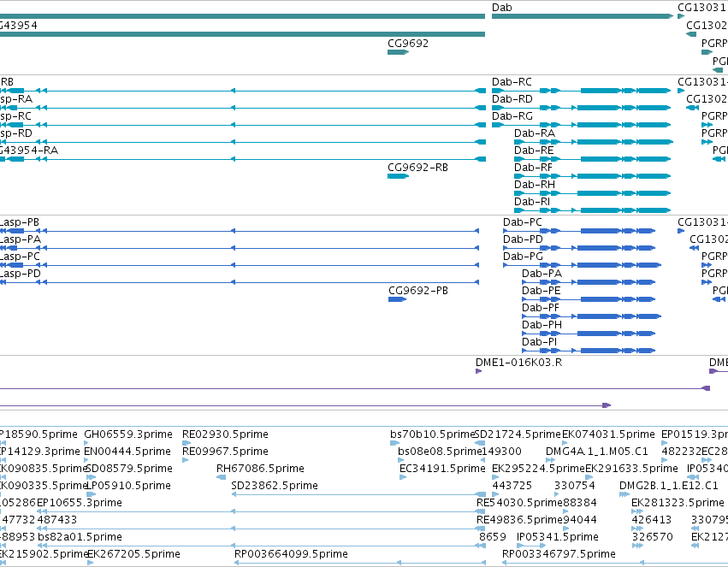Select EST RE02930.5prime
The width and height of the screenshot is (728, 567).
click(225, 434)
